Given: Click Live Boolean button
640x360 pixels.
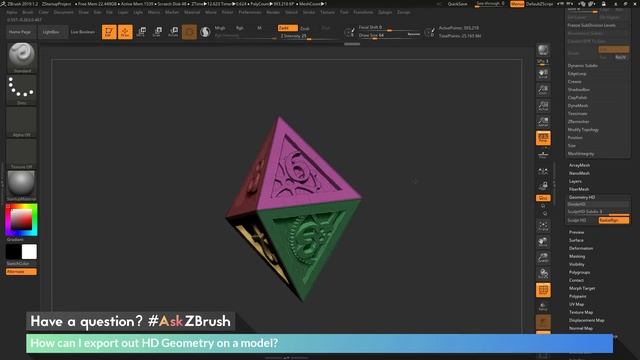Looking at the screenshot, I should [x=82, y=32].
